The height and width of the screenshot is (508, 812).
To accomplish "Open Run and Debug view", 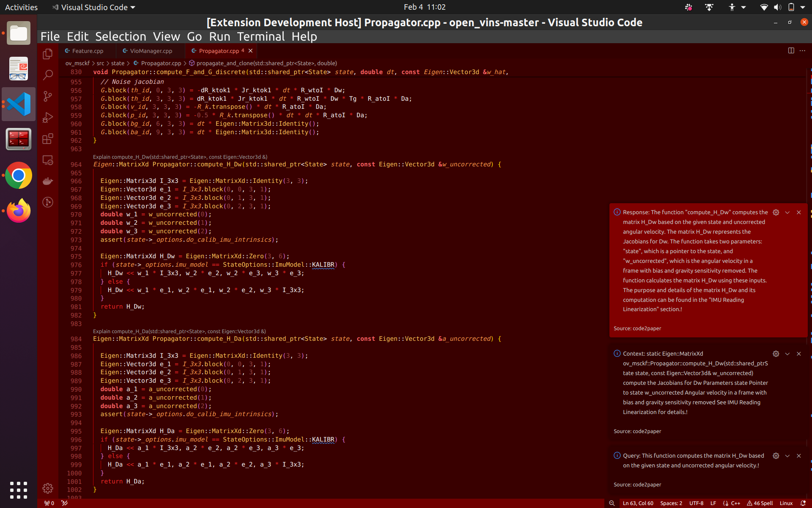I will tap(48, 117).
